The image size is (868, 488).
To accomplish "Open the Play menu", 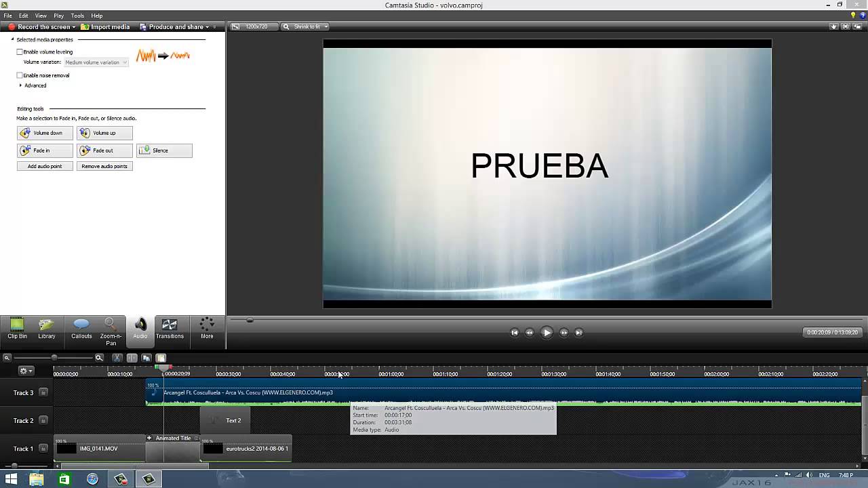I will [59, 16].
